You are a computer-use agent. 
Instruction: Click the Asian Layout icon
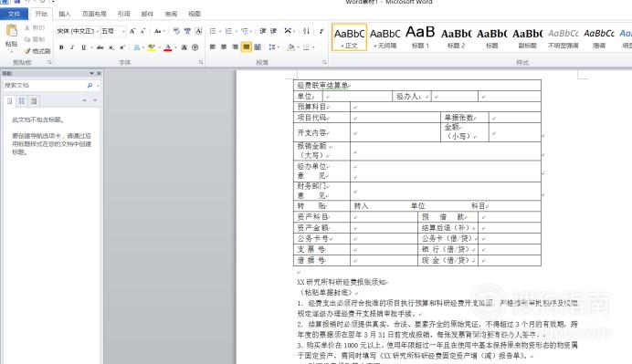click(x=288, y=31)
